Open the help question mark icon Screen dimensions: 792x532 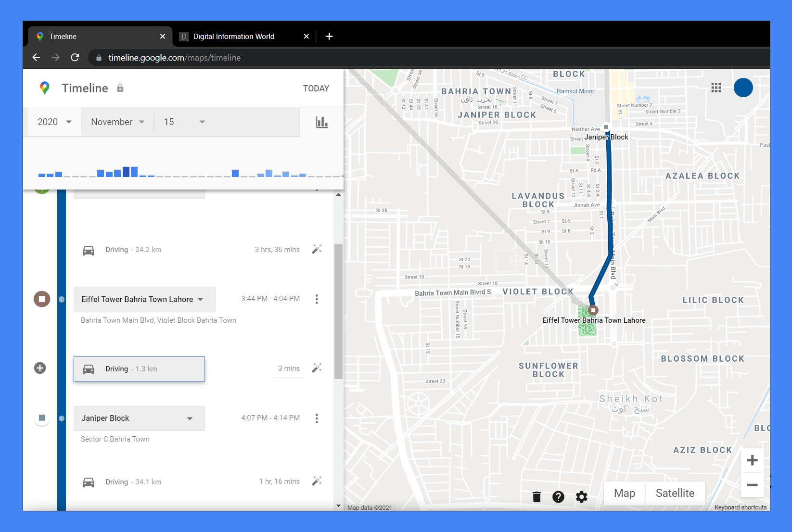coord(558,497)
